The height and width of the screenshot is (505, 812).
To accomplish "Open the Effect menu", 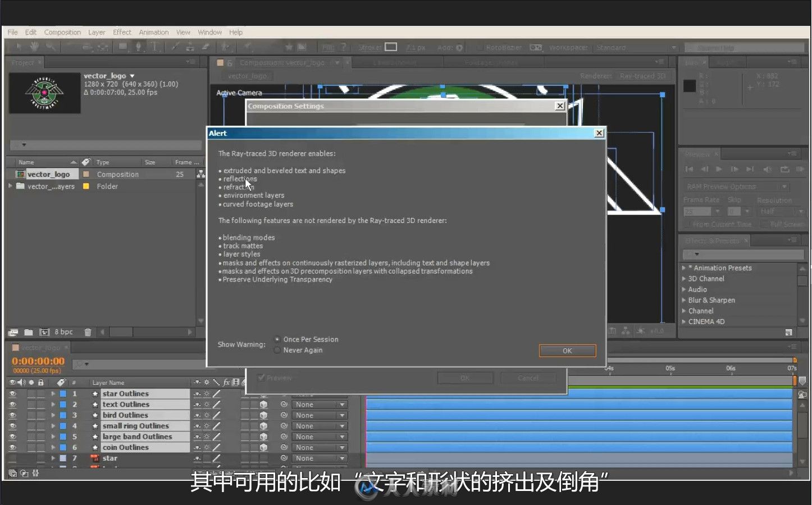I will [122, 32].
